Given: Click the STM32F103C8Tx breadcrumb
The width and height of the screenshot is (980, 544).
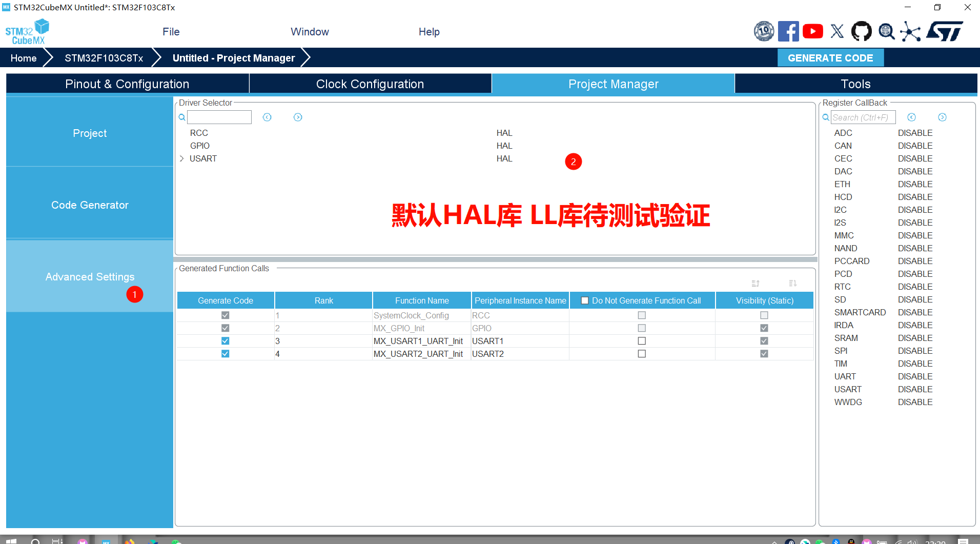Looking at the screenshot, I should [104, 58].
